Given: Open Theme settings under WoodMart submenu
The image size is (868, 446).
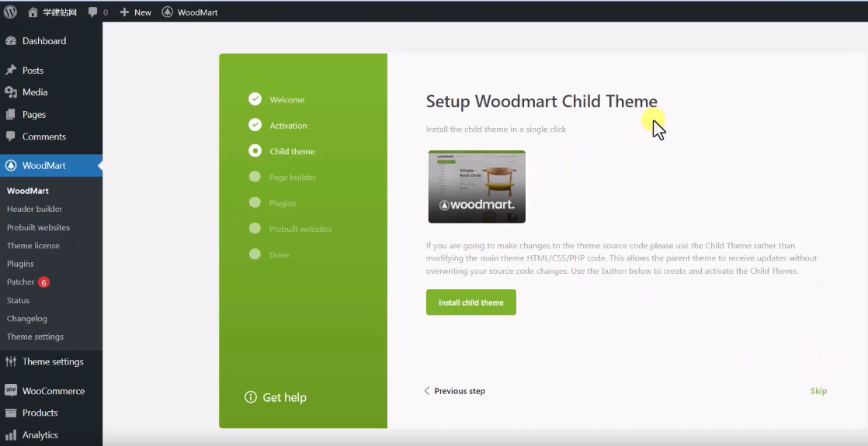Looking at the screenshot, I should 35,337.
